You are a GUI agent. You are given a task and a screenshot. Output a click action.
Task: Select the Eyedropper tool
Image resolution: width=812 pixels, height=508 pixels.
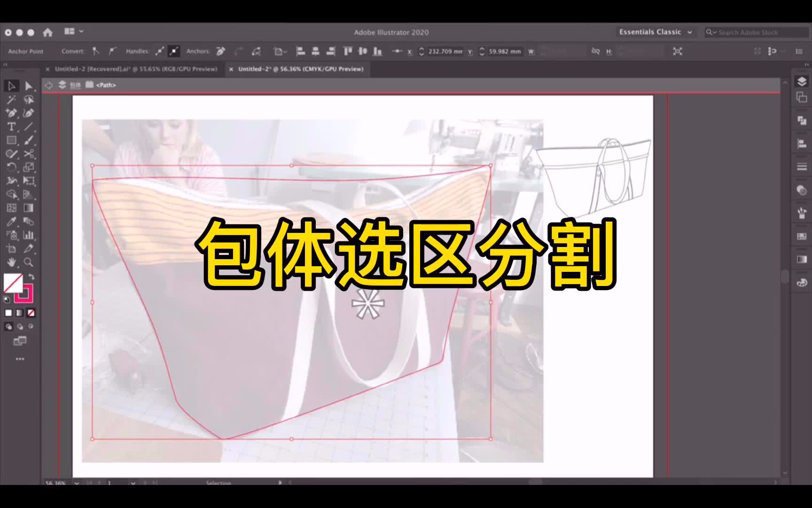(12, 222)
